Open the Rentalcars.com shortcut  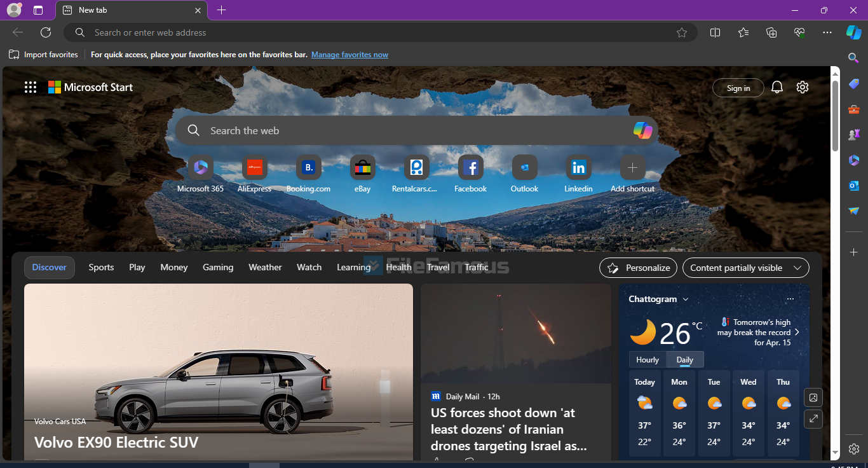click(x=416, y=174)
